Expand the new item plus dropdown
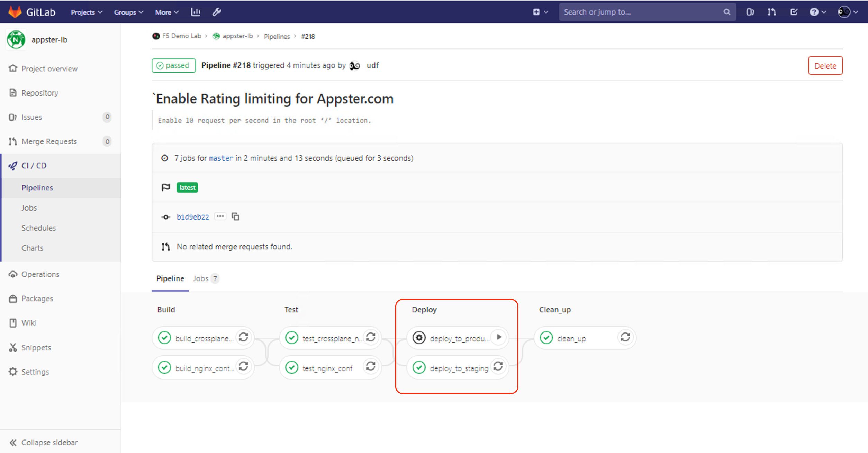The width and height of the screenshot is (868, 453). click(x=540, y=12)
